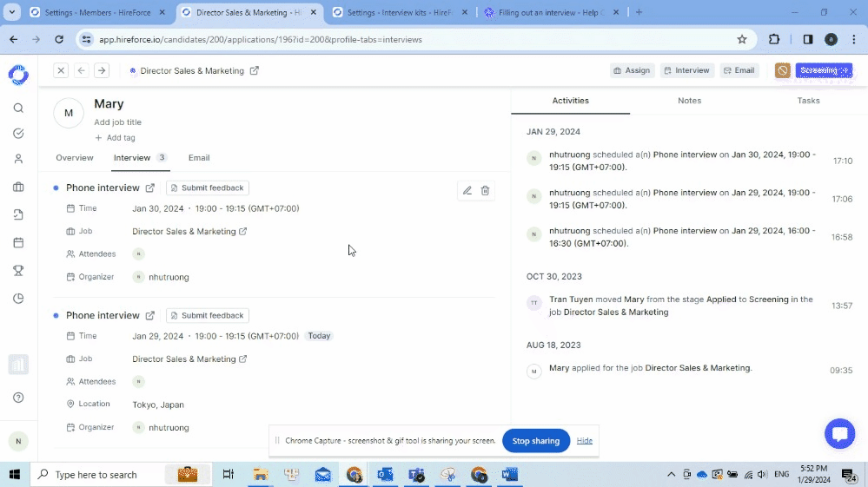
Task: Open the candidates person icon in the sidebar
Action: click(18, 159)
